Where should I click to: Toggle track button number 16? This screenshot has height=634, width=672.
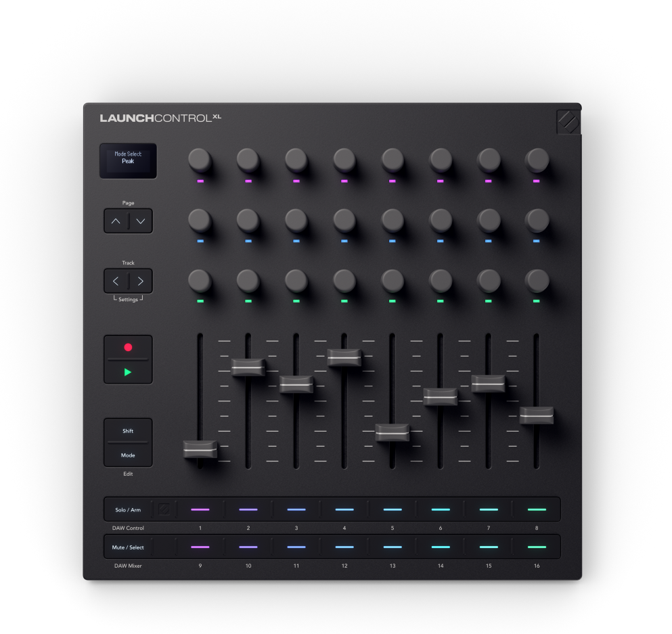(x=536, y=547)
